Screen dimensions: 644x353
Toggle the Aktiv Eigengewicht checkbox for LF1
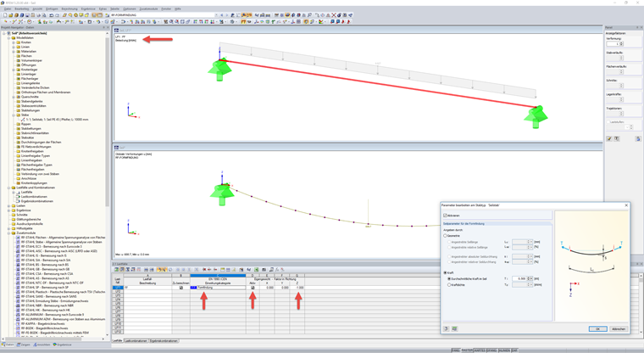pos(253,288)
